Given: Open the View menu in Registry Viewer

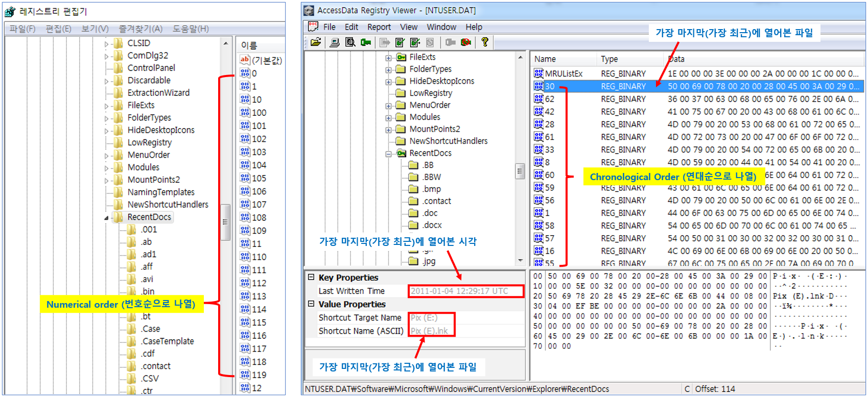Looking at the screenshot, I should pos(409,27).
